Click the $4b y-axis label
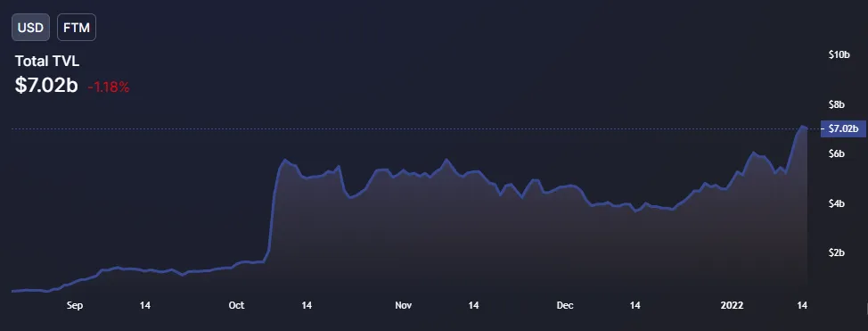Image resolution: width=868 pixels, height=331 pixels. (x=837, y=203)
